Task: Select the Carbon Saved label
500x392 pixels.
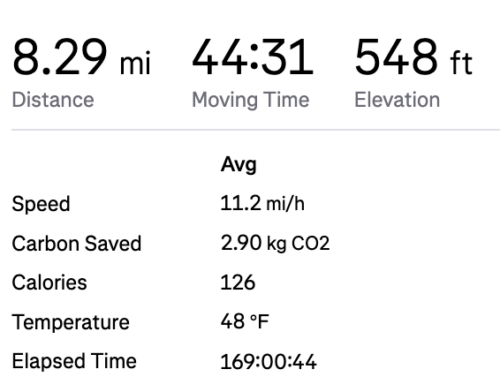Action: pyautogui.click(x=77, y=243)
